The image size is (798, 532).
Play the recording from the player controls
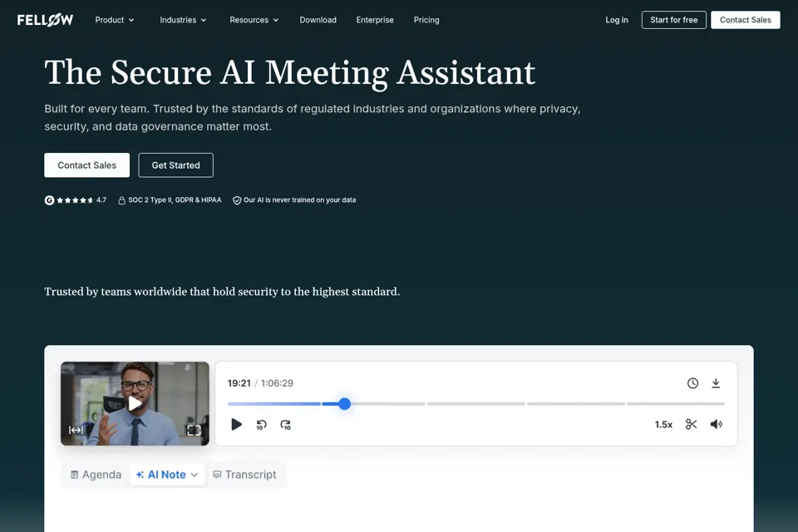tap(237, 424)
